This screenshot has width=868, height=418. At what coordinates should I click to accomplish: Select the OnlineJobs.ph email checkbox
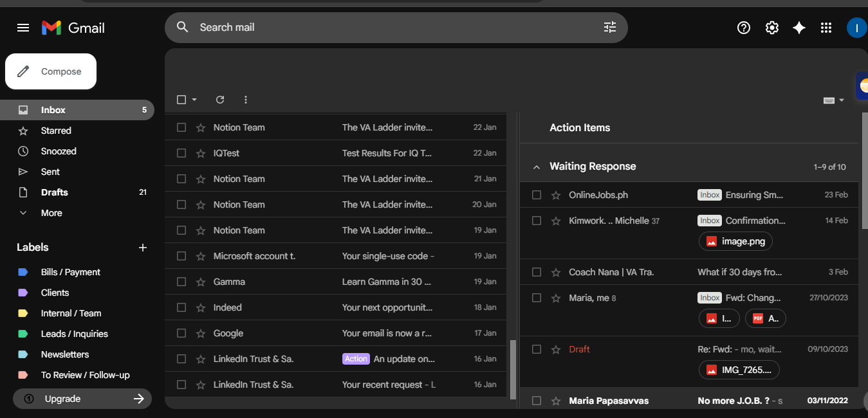[537, 195]
